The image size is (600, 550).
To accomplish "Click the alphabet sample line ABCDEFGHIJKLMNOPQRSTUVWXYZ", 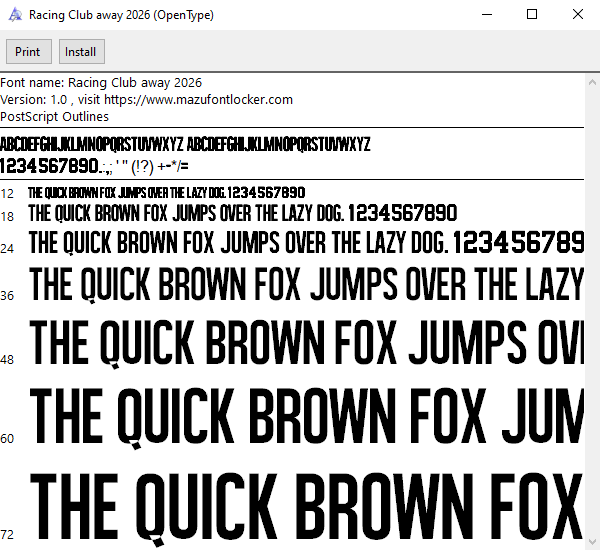I will 185,144.
